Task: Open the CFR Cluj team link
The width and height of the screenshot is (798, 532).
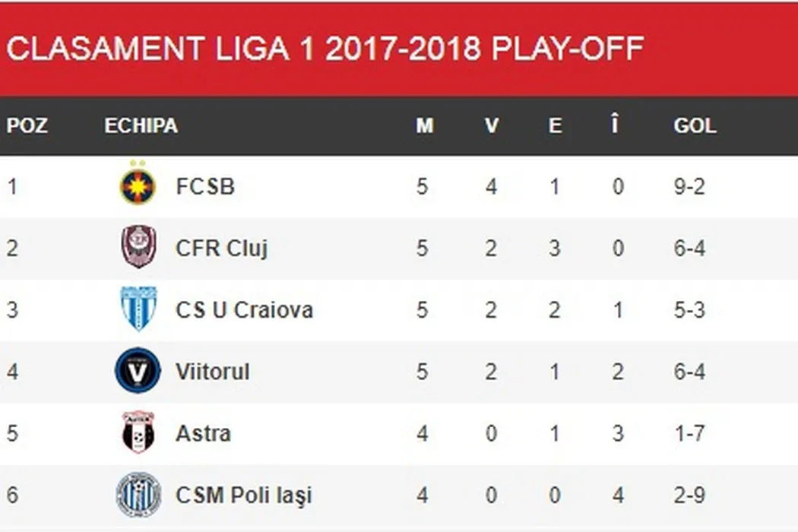Action: click(221, 249)
